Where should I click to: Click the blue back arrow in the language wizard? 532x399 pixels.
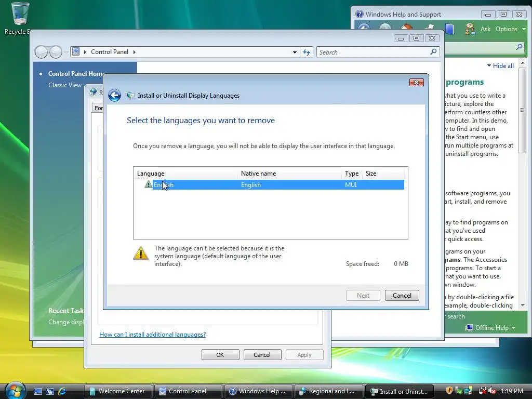point(114,96)
